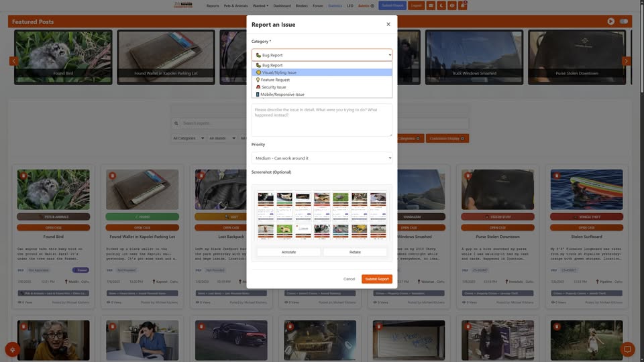This screenshot has height=362, width=644.
Task: Click the issue description text area
Action: pyautogui.click(x=321, y=120)
